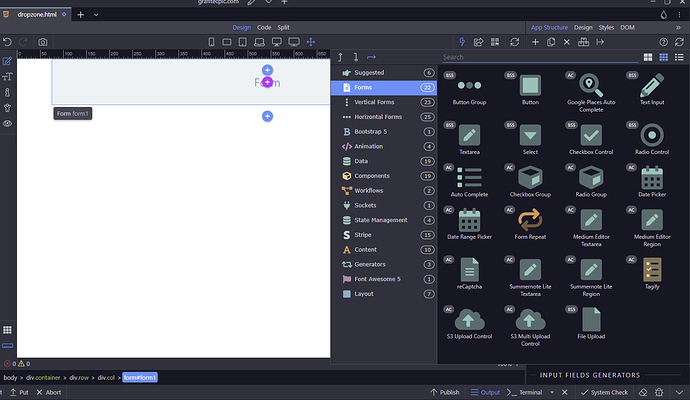
Task: Click the purple insert plus on form
Action: point(267,82)
